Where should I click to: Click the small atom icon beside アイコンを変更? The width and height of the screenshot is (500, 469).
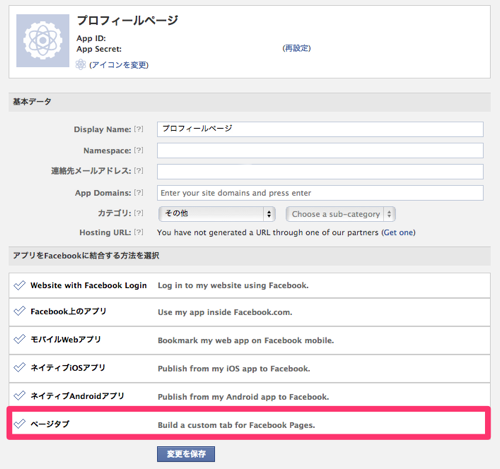(x=81, y=64)
